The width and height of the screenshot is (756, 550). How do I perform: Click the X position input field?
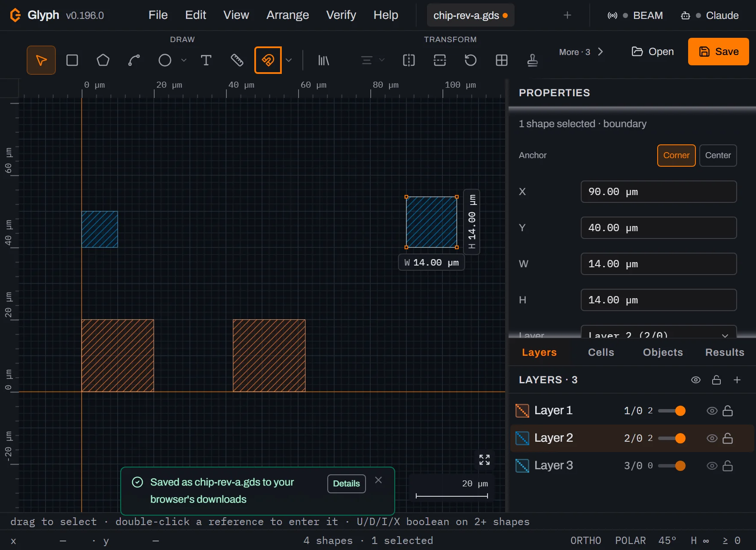point(658,192)
